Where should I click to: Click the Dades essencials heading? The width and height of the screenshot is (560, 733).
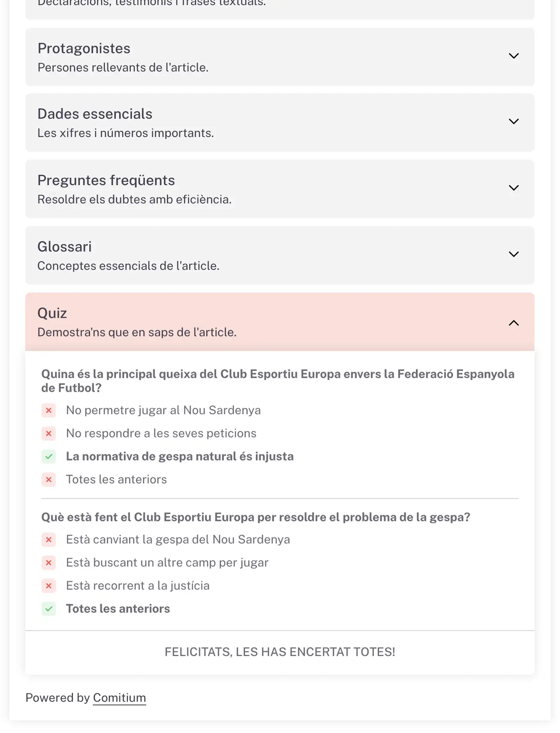(x=95, y=114)
